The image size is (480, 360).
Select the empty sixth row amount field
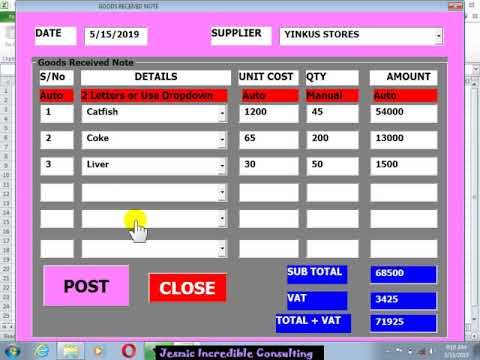[x=403, y=249]
